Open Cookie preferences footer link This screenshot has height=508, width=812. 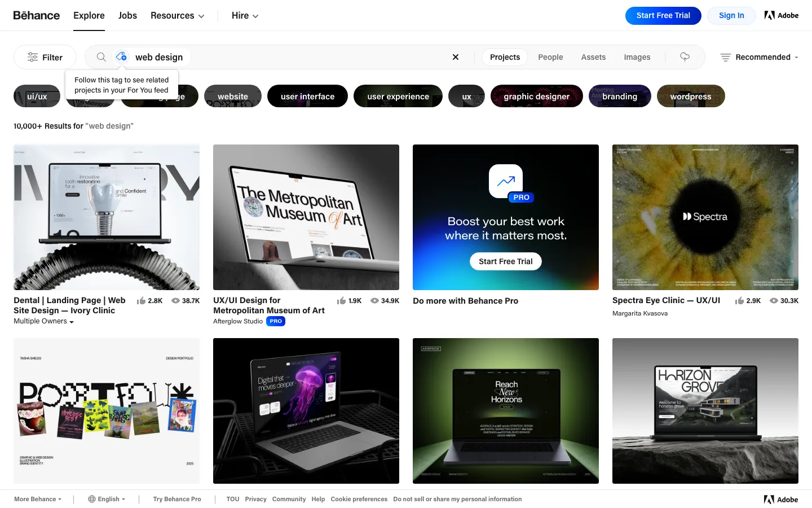[x=359, y=499]
